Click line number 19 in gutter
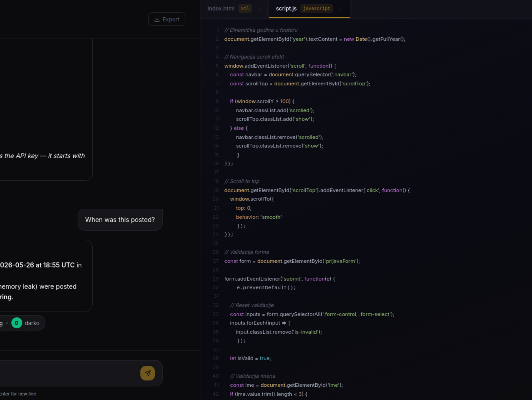Screen dimensions: 532x400 coord(216,190)
